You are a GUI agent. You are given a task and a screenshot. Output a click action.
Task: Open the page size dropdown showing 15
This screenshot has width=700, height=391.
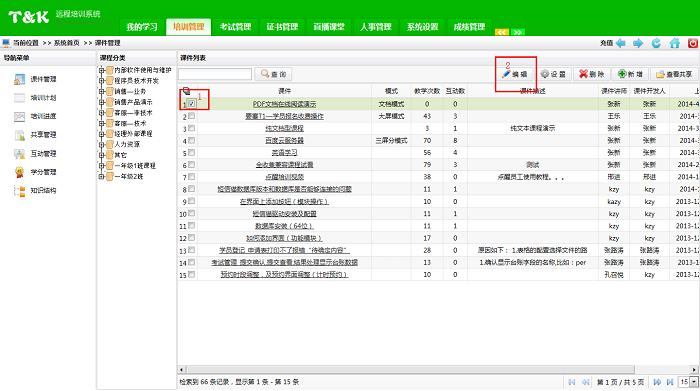coord(694,382)
